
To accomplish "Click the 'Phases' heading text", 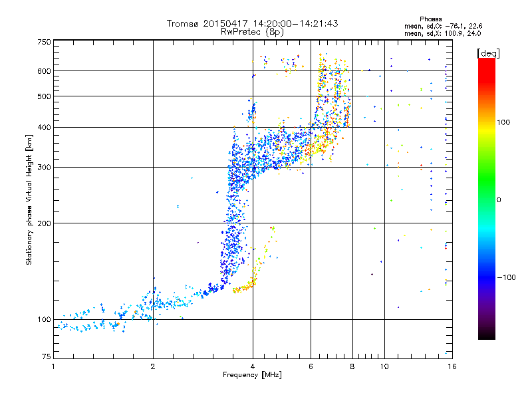I will (x=430, y=19).
